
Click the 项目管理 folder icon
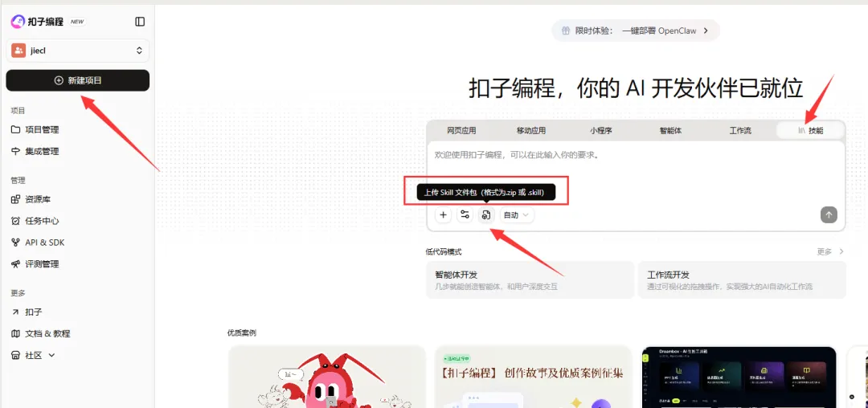point(15,129)
